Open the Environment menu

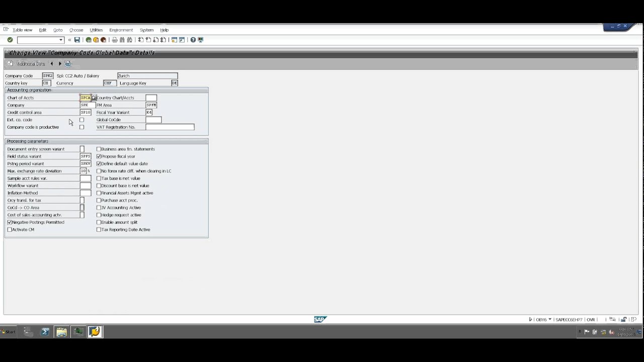click(x=121, y=30)
